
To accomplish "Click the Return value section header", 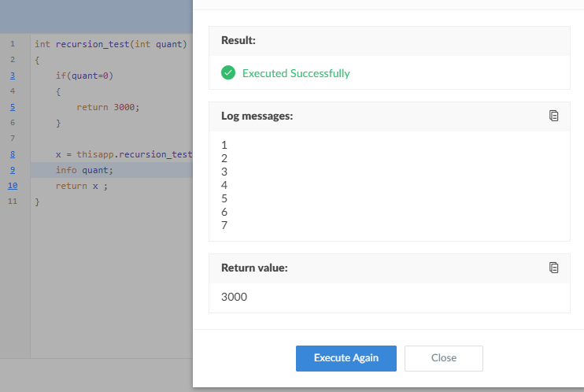I will coord(254,268).
